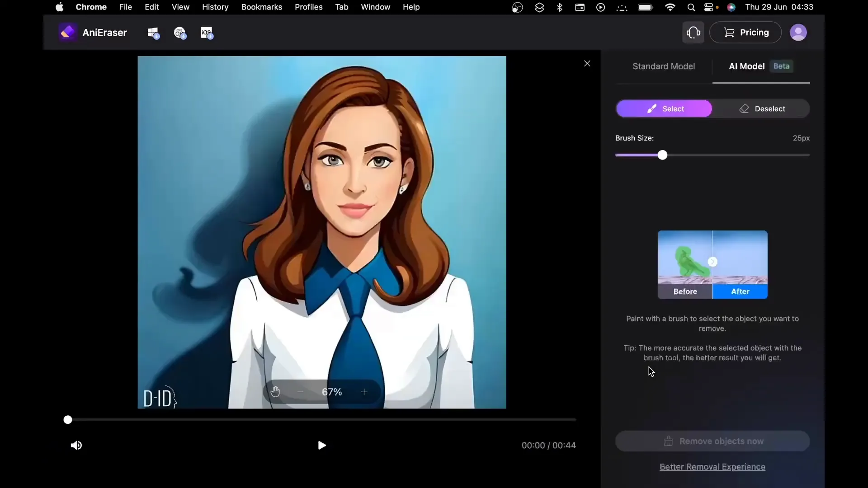This screenshot has width=868, height=488.
Task: Open Spotlight search
Action: [691, 7]
